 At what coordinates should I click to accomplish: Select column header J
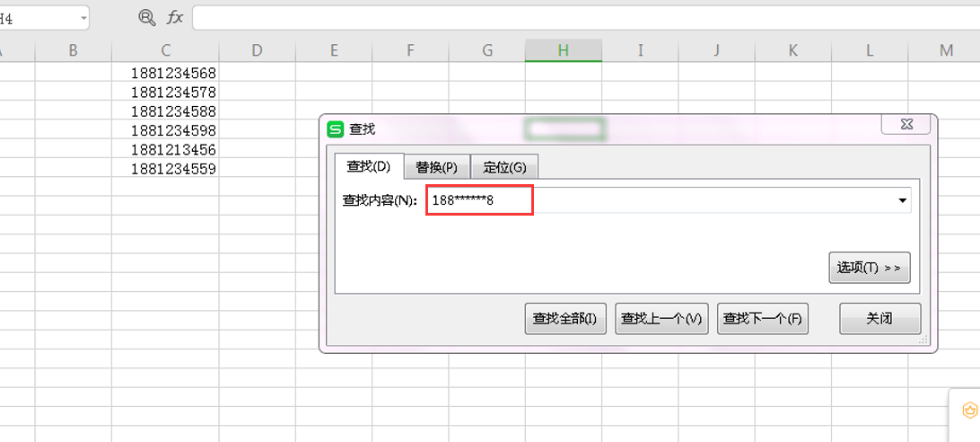coord(717,50)
